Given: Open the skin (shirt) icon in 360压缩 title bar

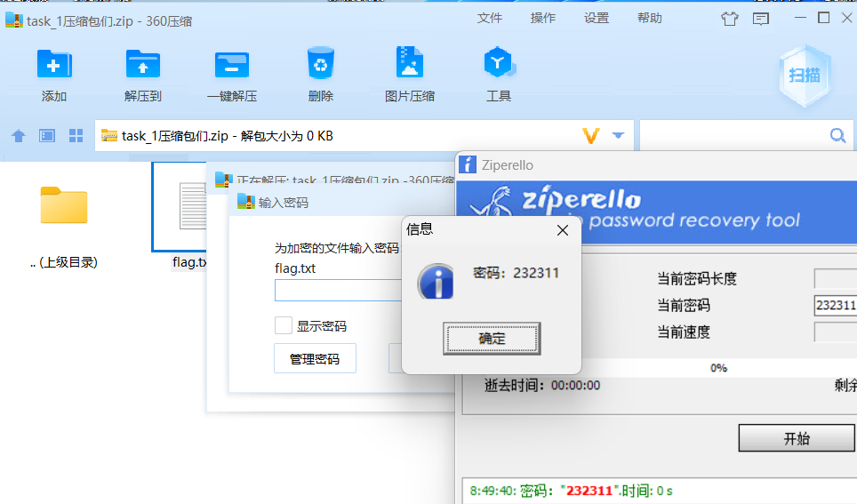Looking at the screenshot, I should coord(729,20).
